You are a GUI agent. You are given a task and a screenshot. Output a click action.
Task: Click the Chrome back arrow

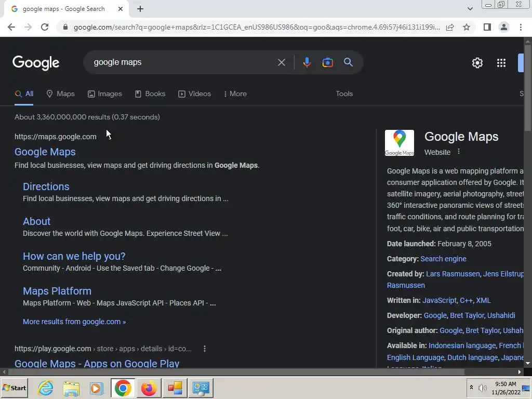point(11,27)
